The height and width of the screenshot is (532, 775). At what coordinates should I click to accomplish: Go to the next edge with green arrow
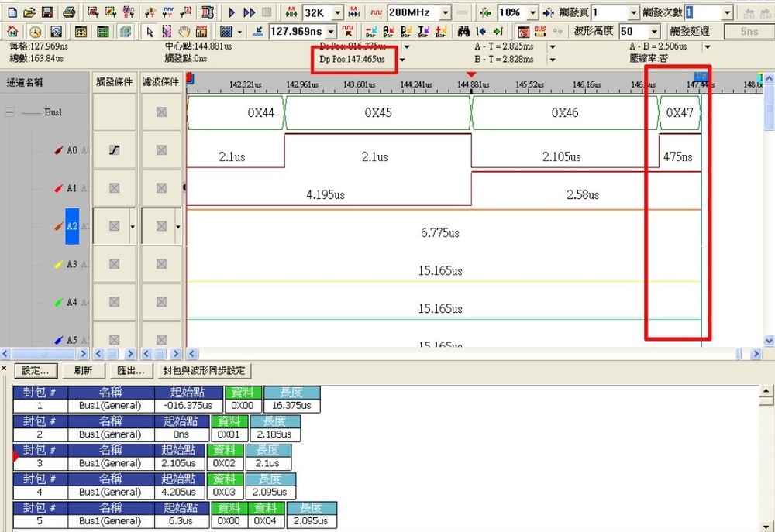tap(498, 32)
